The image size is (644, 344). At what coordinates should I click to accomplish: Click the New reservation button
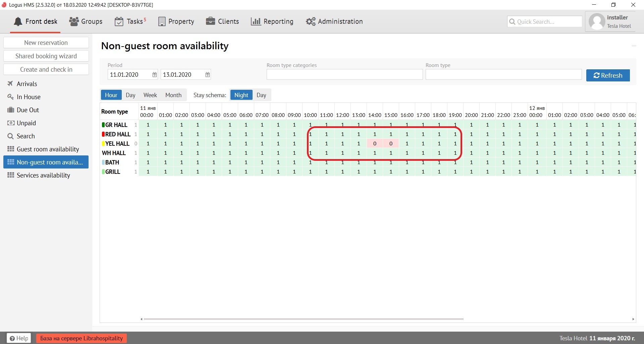click(x=46, y=43)
